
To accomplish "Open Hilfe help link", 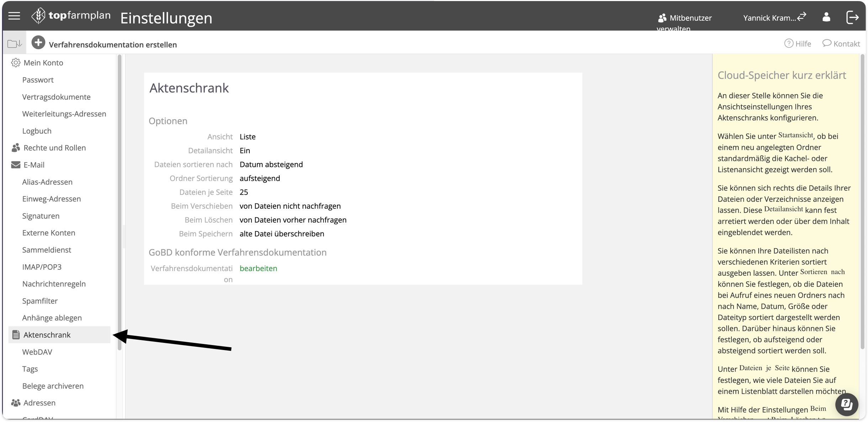I will 798,43.
